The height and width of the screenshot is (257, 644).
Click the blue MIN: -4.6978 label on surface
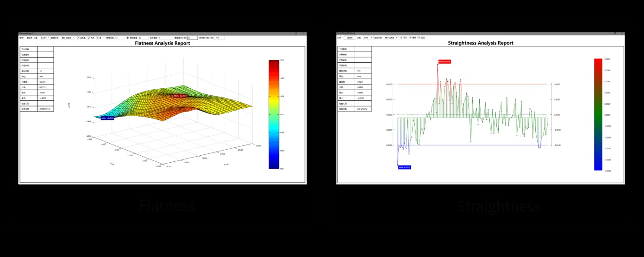[x=107, y=118]
